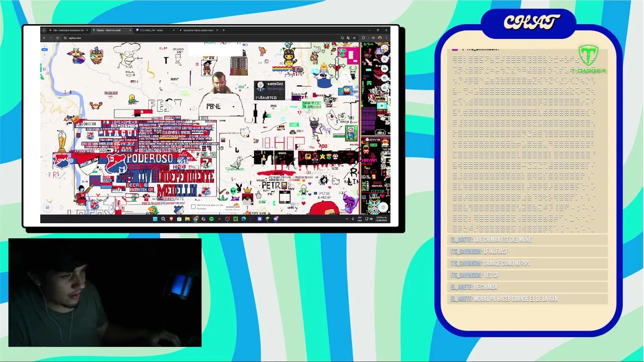Open the browser three-dot menu
This screenshot has width=644, height=362.
pos(386,38)
